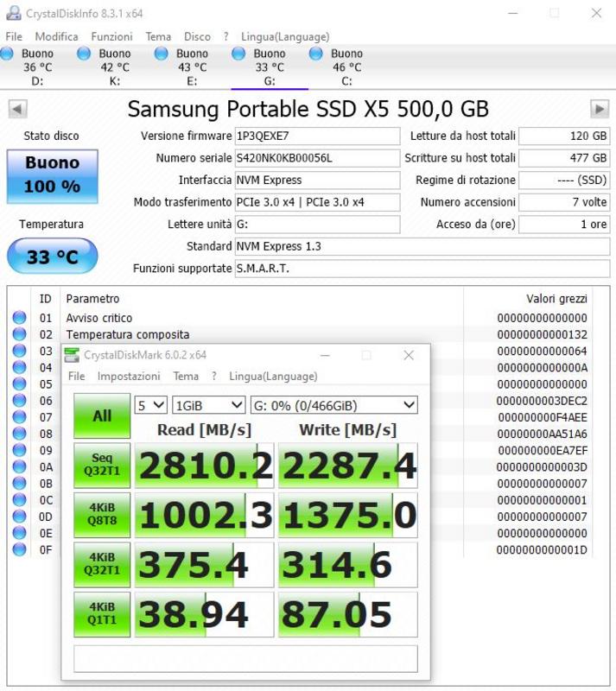Click the 33 °C temperature button
616x691 pixels.
(x=53, y=256)
